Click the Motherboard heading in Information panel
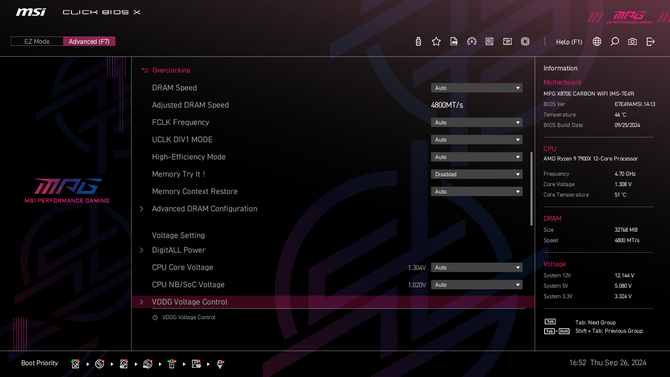Screen dimensions: 670x377 [x=562, y=82]
